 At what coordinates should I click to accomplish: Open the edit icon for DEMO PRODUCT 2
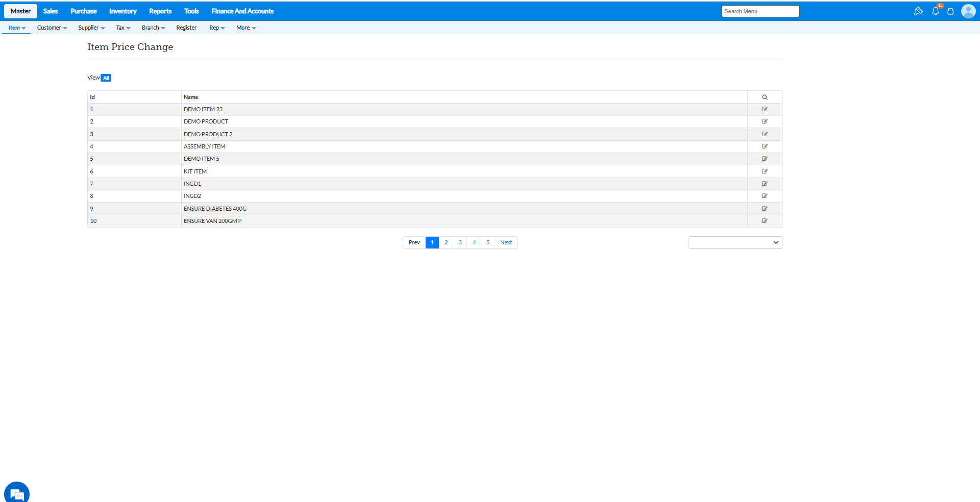[765, 134]
